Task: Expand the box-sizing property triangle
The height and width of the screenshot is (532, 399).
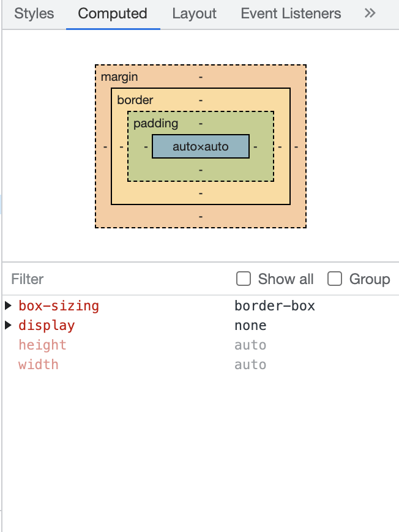Action: [x=8, y=305]
